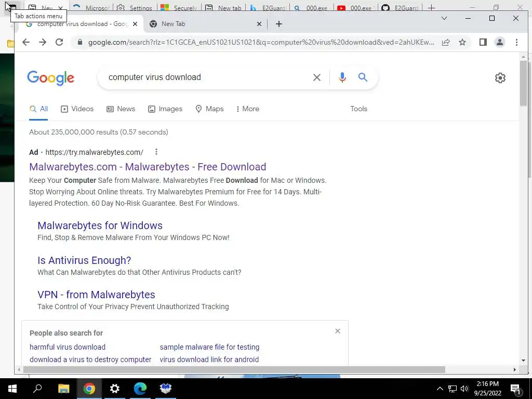Open the VirtualBox-like taskbar app
This screenshot has height=399, width=532.
(x=166, y=389)
